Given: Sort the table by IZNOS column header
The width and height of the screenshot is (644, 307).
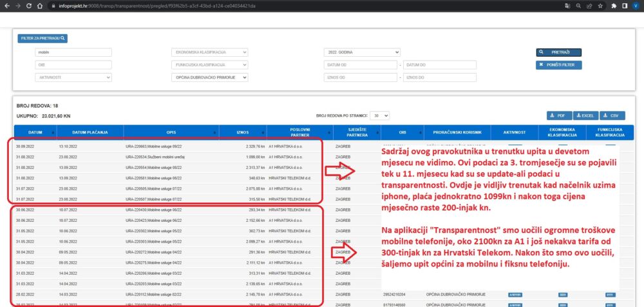Looking at the screenshot, I should 234,132.
